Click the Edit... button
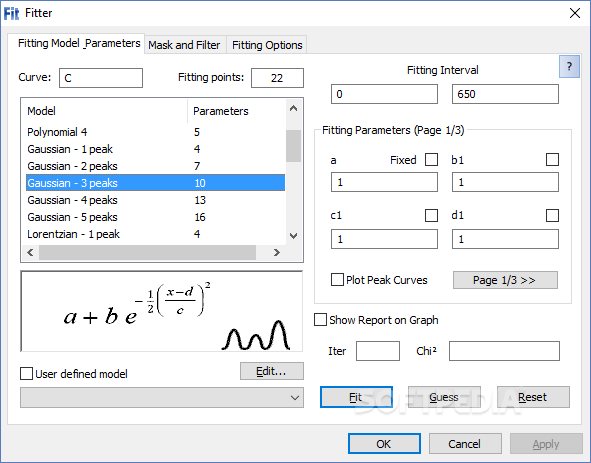The width and height of the screenshot is (591, 463). click(272, 371)
